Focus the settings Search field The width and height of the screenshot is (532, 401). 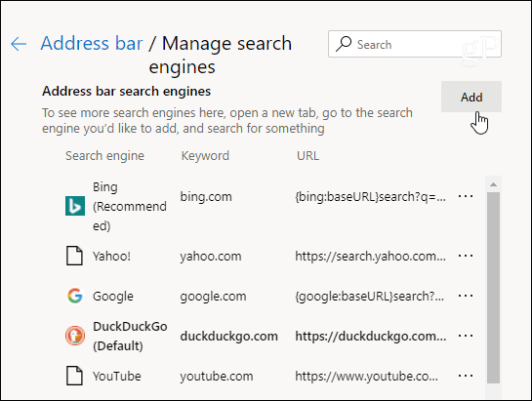coord(415,44)
